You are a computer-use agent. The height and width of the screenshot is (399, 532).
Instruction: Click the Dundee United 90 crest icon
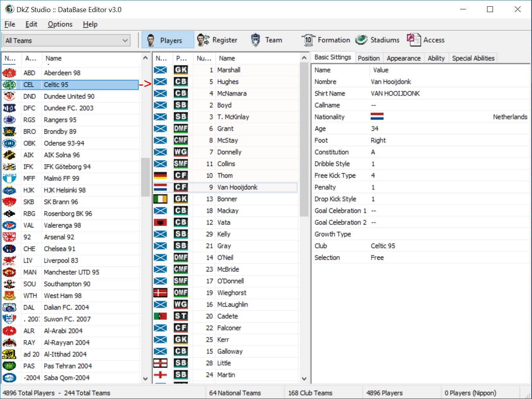tap(9, 96)
